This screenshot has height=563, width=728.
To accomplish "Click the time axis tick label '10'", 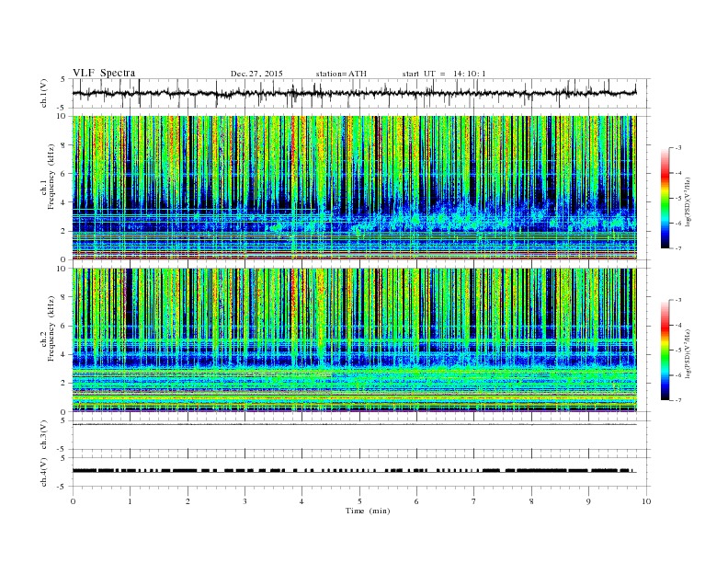I will point(646,501).
